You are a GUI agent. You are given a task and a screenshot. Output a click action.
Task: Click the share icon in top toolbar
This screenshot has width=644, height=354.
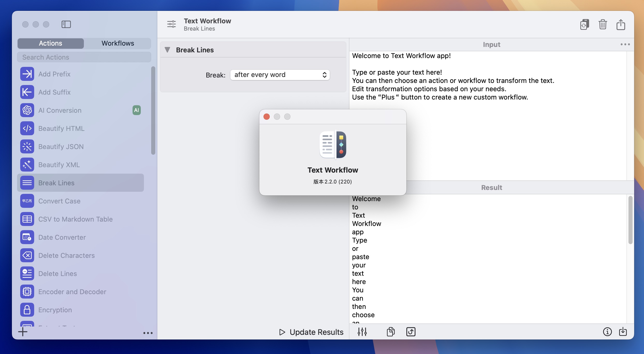pyautogui.click(x=621, y=25)
